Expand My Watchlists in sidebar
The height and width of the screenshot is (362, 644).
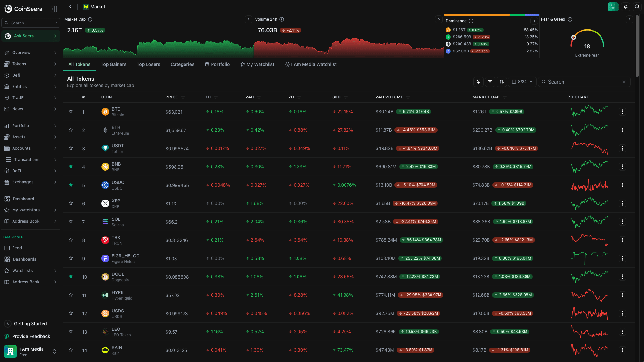(x=55, y=210)
